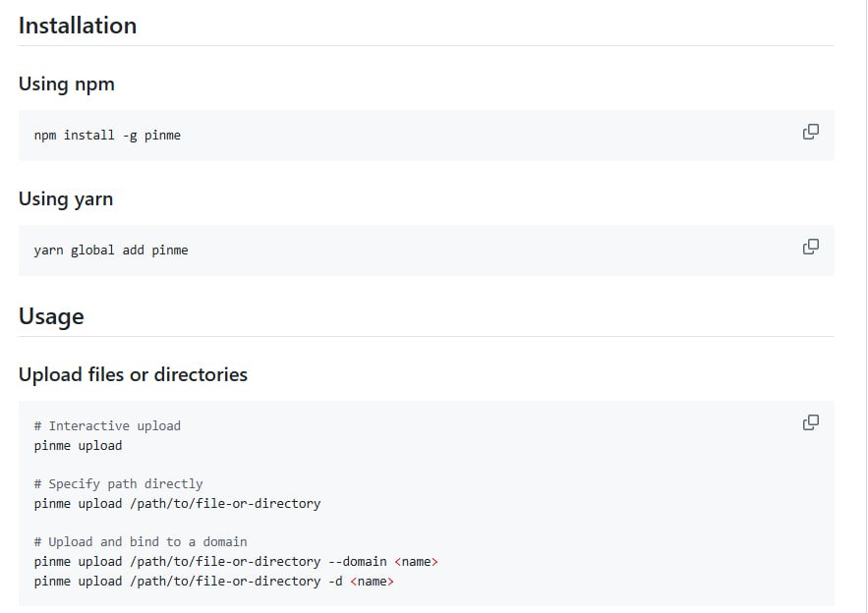Copy the yarn global add command
This screenshot has width=868, height=613.
pos(810,247)
